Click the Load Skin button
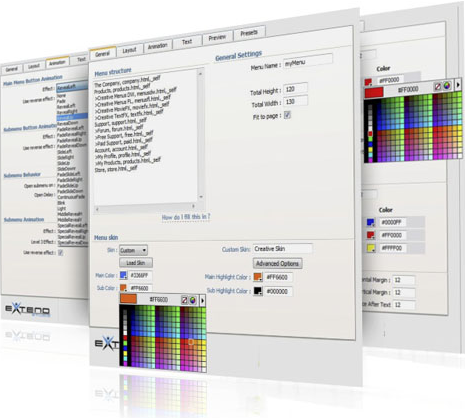The height and width of the screenshot is (418, 465). [x=136, y=263]
